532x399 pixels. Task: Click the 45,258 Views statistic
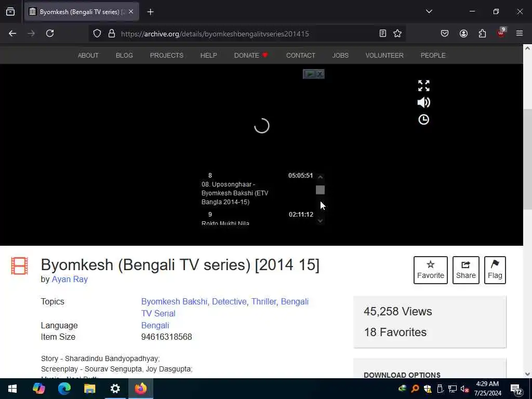(x=397, y=312)
